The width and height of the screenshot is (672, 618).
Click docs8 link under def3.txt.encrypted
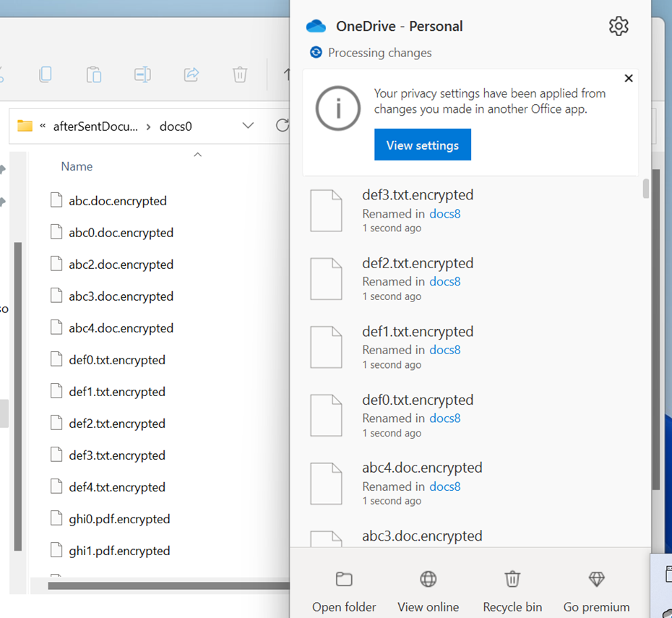coord(445,213)
